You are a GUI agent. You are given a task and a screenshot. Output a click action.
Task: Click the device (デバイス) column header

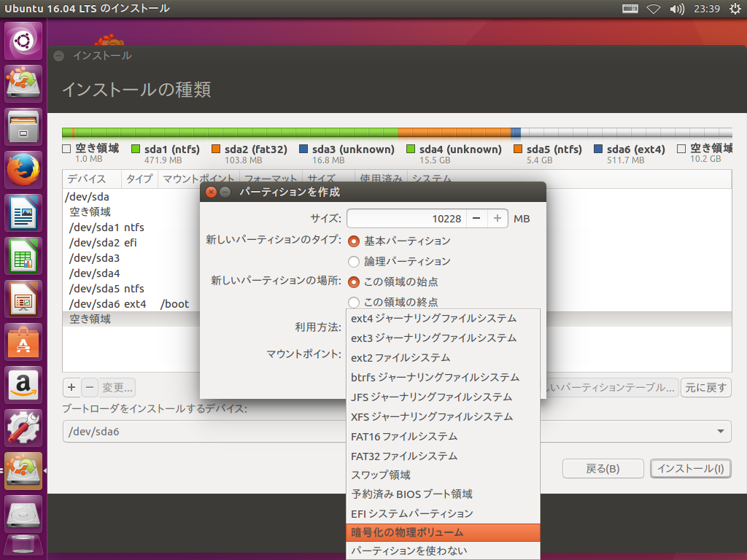click(x=92, y=179)
